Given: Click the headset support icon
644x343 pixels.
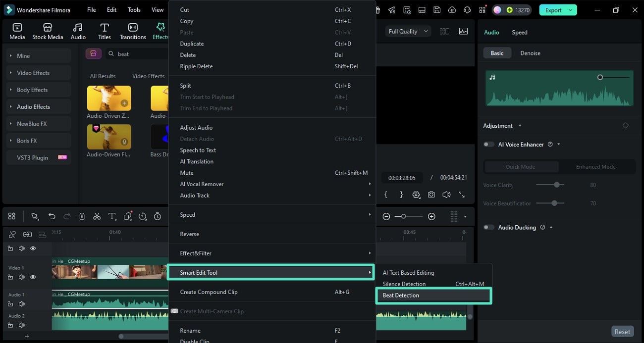Looking at the screenshot, I should pyautogui.click(x=467, y=10).
